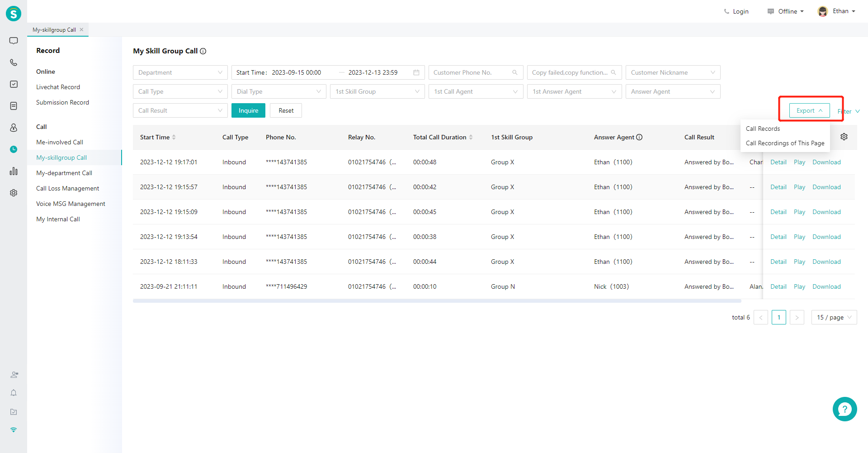The width and height of the screenshot is (868, 453).
Task: Sort by Total Call Duration arrows
Action: click(471, 137)
